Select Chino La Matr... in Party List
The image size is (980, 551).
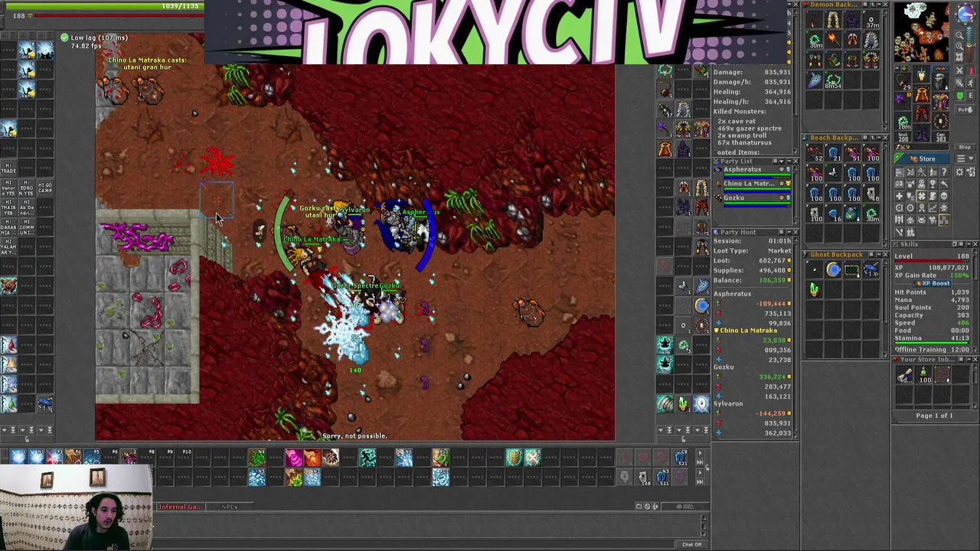point(752,187)
